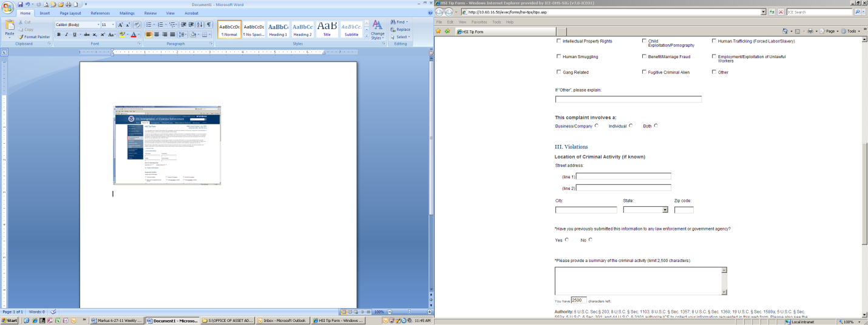Open the IE address bar dropdown

[763, 12]
